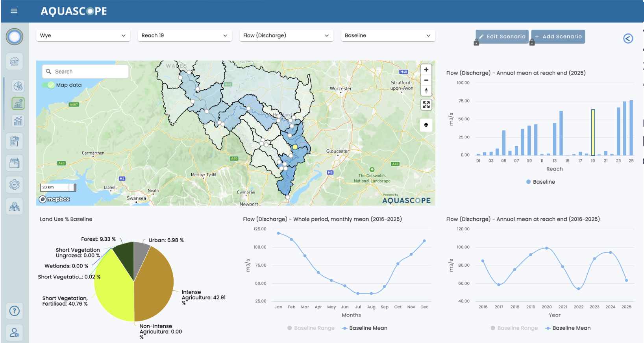Viewport: 644px width, 343px height.
Task: Toggle Baseline Mean in monthly chart legend
Action: [365, 328]
